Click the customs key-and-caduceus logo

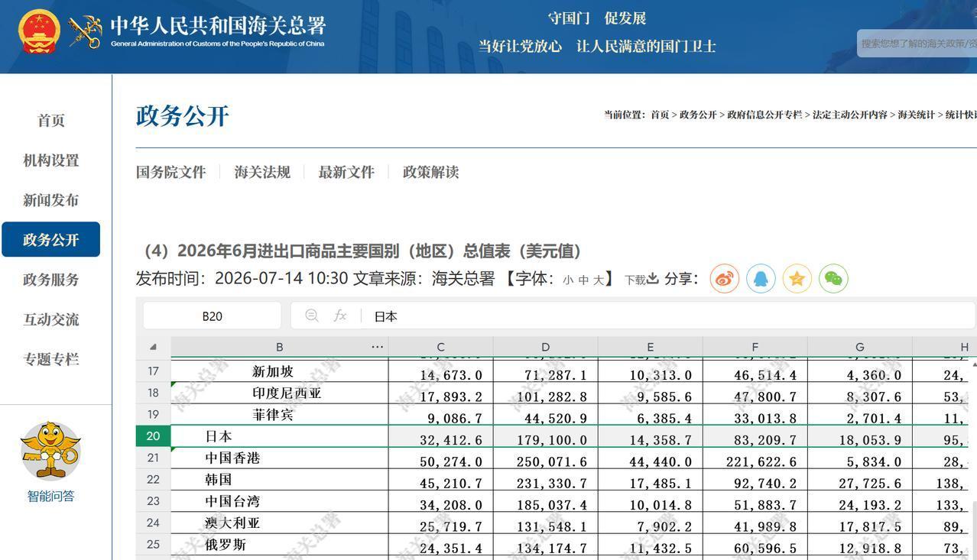click(x=86, y=31)
